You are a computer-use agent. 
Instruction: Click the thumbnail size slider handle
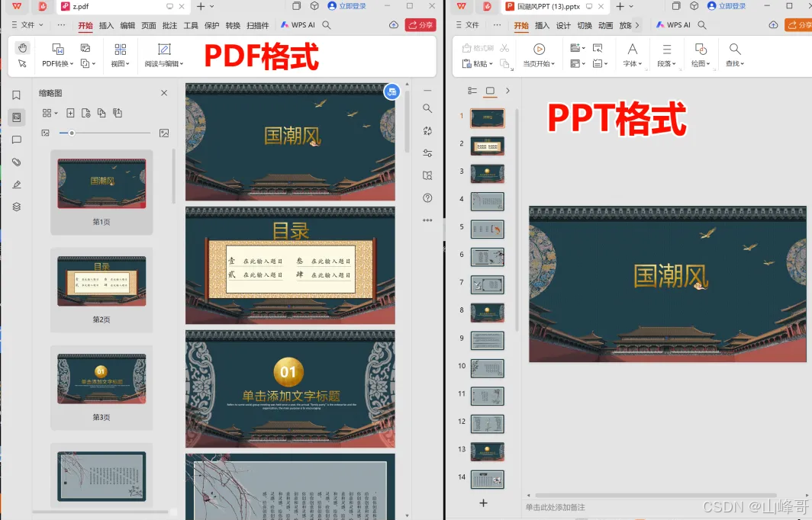pos(72,133)
